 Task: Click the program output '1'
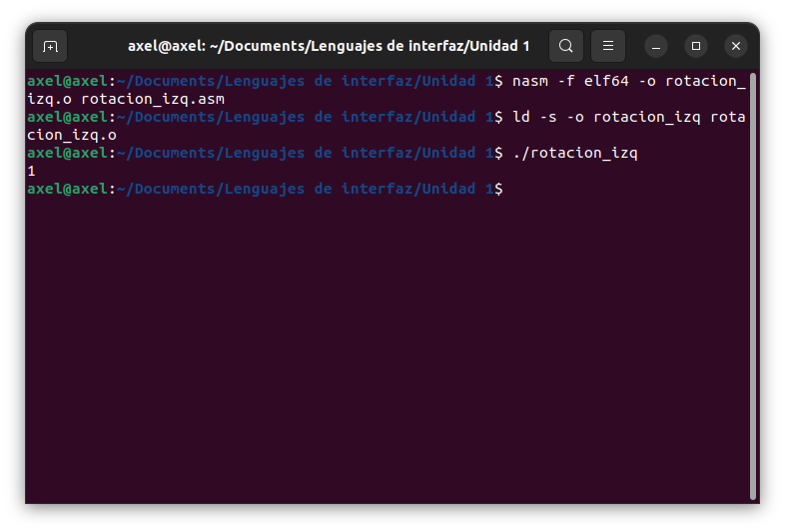click(32, 171)
